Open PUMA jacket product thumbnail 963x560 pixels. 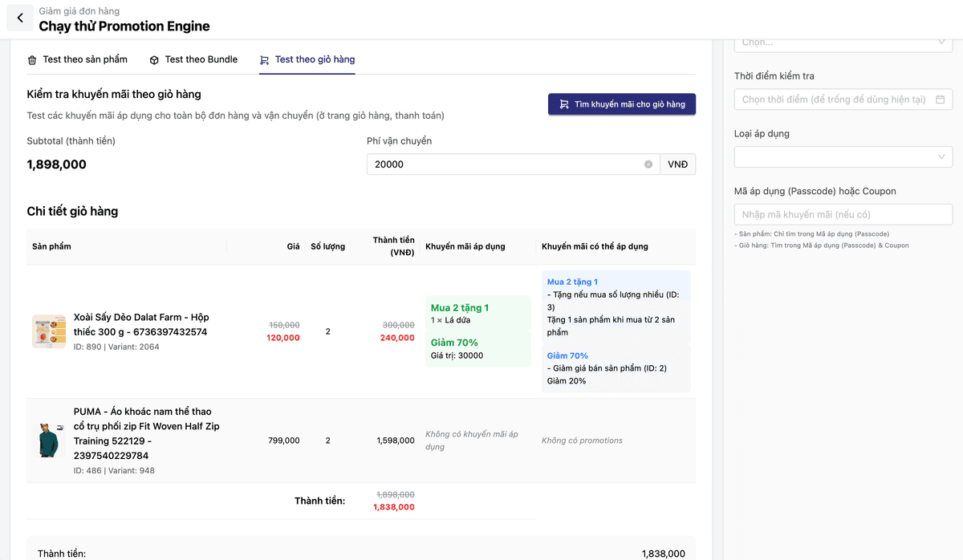(49, 440)
